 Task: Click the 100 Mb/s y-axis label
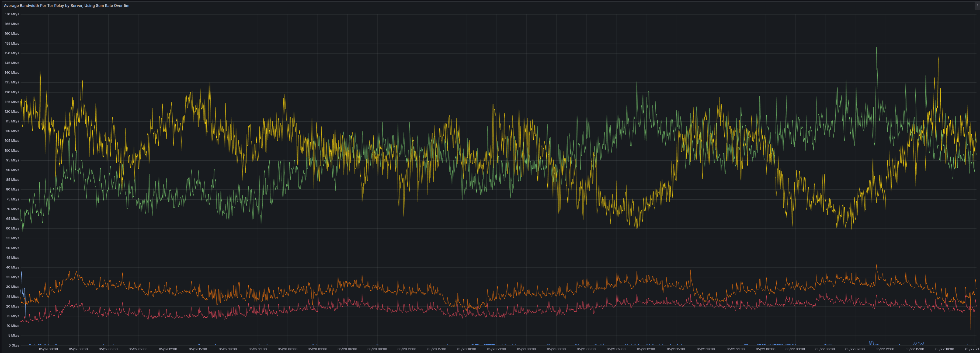12,150
